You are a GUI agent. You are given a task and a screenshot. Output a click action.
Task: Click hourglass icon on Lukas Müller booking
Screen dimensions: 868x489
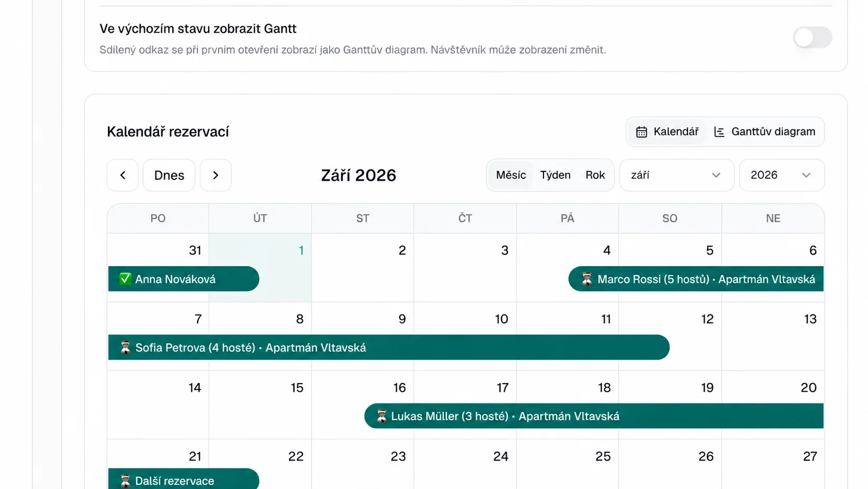[x=382, y=416]
